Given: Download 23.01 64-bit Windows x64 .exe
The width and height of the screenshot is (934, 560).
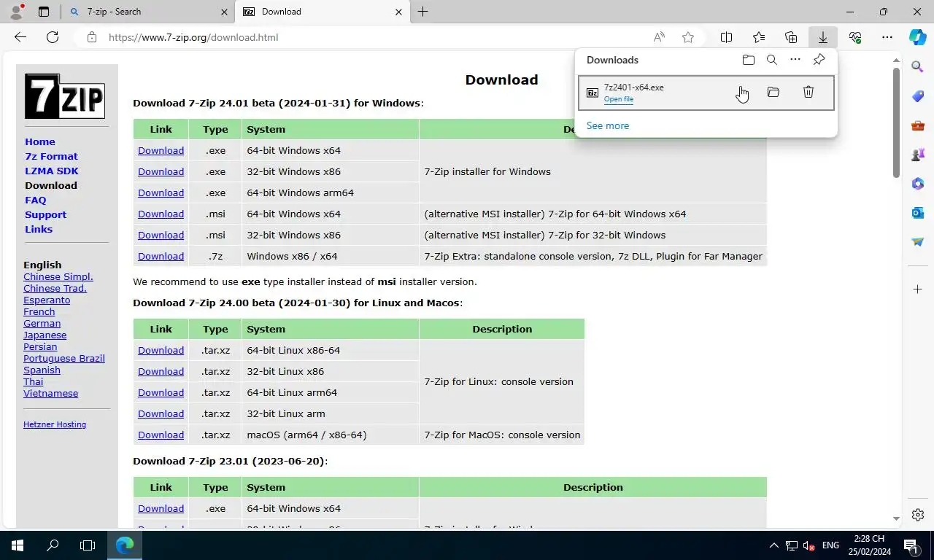Looking at the screenshot, I should (161, 508).
